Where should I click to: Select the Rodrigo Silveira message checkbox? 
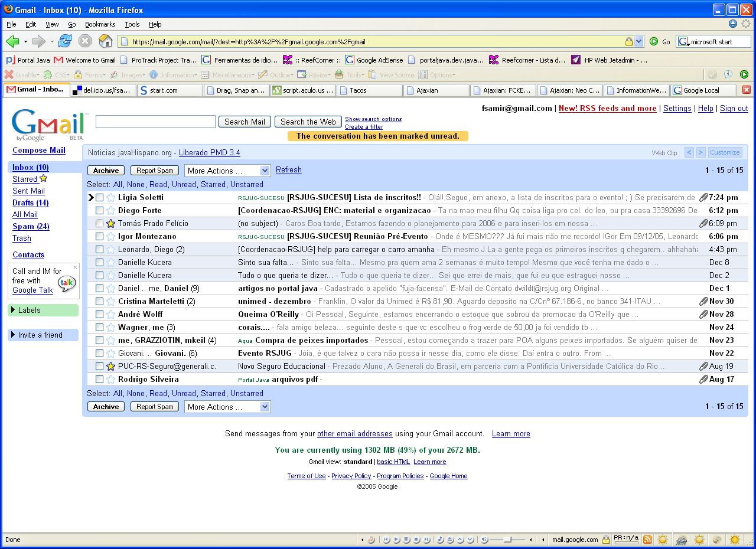(x=99, y=380)
